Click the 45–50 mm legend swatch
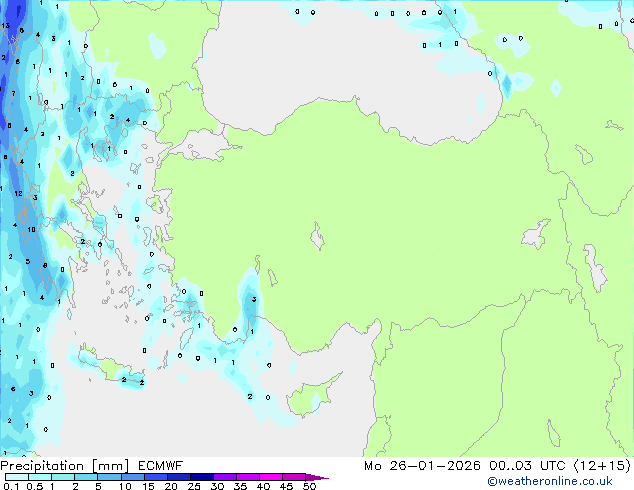Viewport: 634px width, 490px height. tap(294, 477)
